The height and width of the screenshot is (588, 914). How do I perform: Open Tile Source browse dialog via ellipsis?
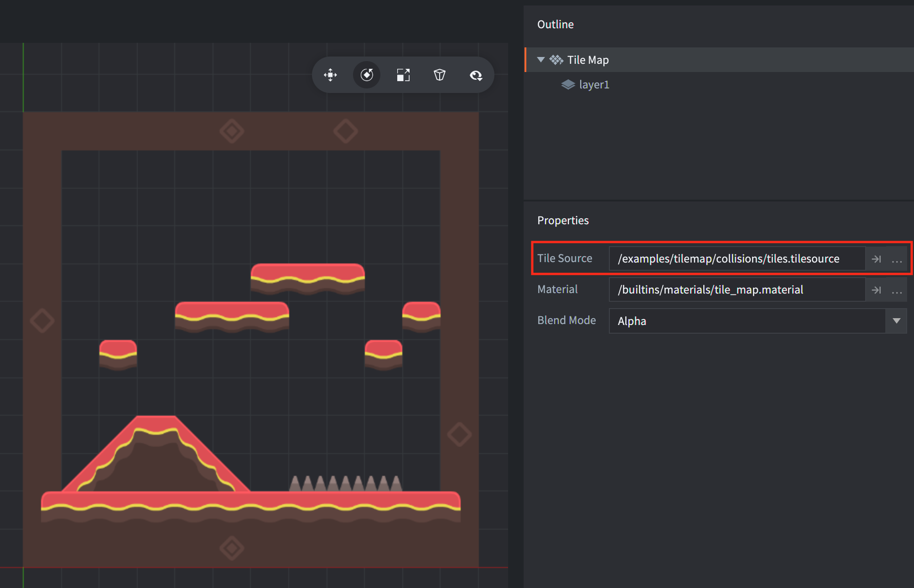click(x=897, y=258)
